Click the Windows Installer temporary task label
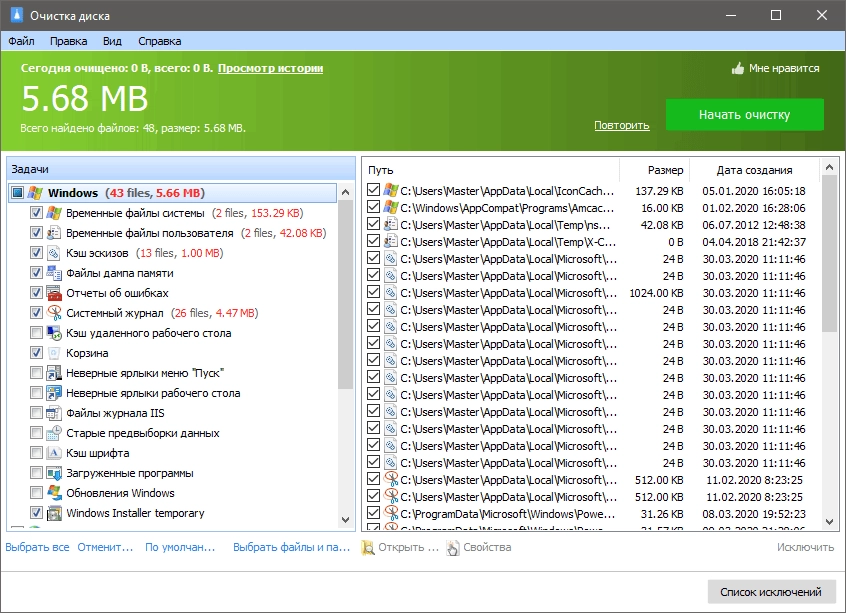The image size is (846, 613). [135, 513]
